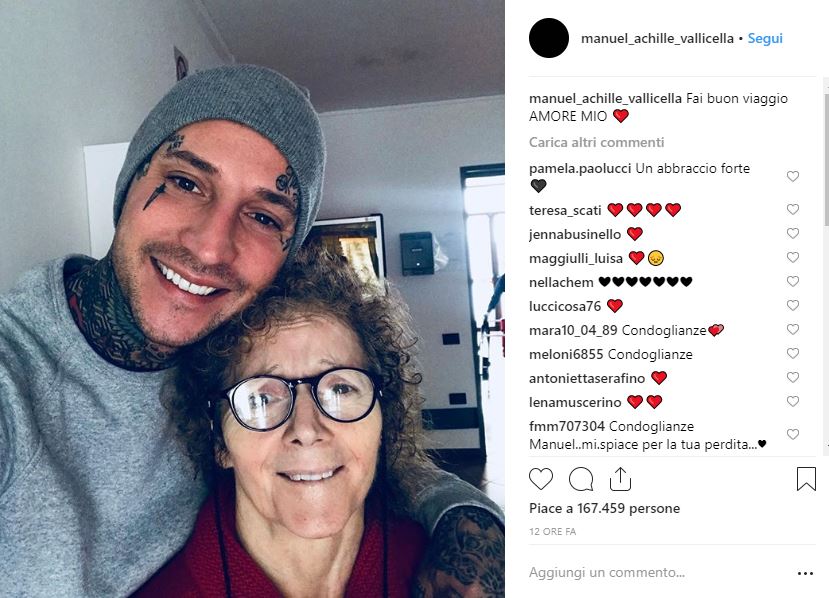This screenshot has height=598, width=829.
Task: Like pamela.paolucci's comment
Action: point(793,176)
